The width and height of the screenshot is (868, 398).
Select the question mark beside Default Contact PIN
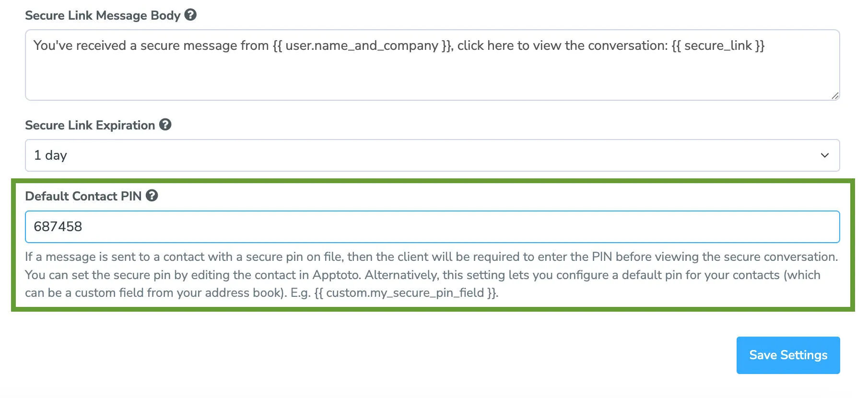pos(152,196)
